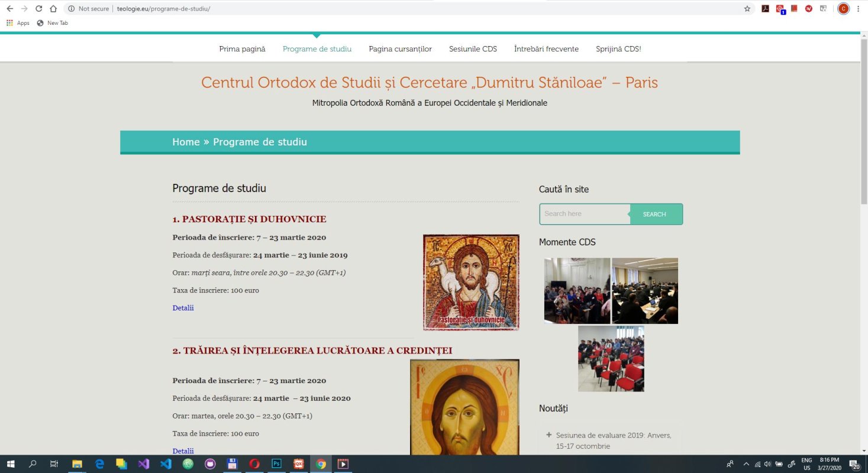
Task: Switch to the Sesiunile CDS menu item
Action: [473, 48]
